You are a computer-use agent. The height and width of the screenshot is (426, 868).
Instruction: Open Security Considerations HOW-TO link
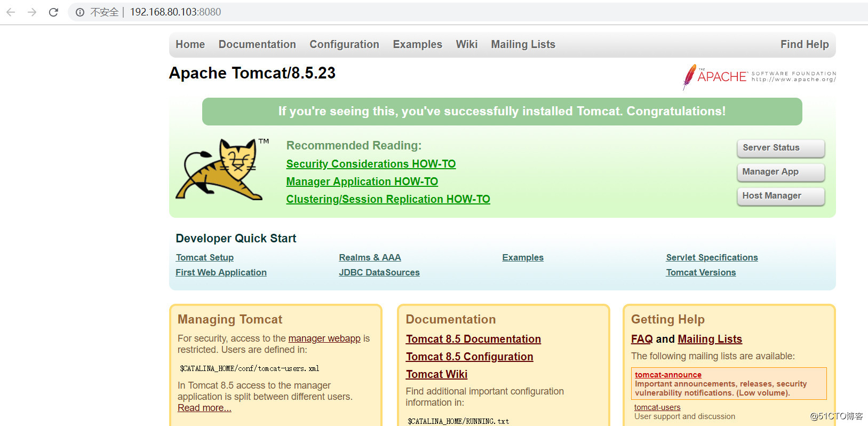(x=371, y=164)
